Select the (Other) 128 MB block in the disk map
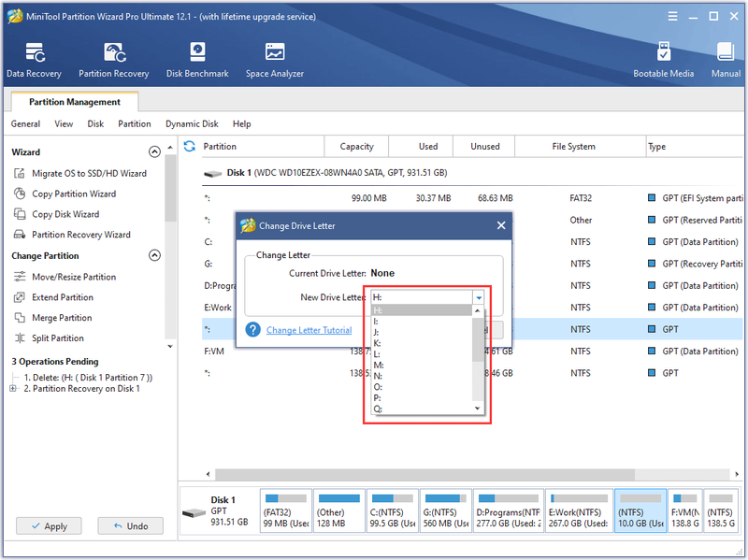 tap(338, 510)
